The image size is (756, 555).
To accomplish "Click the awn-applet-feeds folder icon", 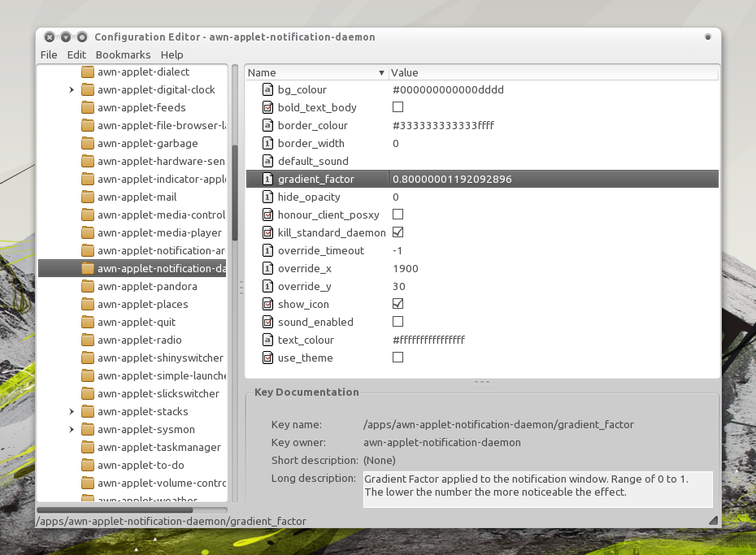I will coord(88,107).
